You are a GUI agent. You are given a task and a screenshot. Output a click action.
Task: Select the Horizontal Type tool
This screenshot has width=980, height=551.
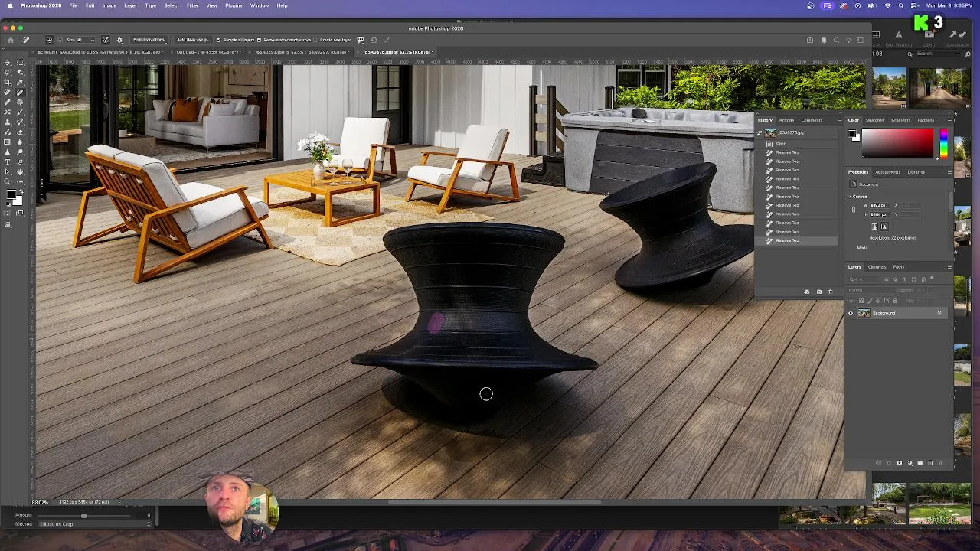coord(8,161)
